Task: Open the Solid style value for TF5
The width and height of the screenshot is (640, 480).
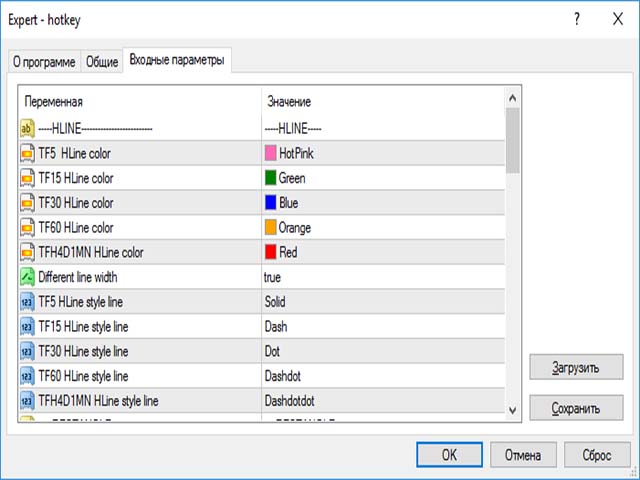Action: pos(277,302)
